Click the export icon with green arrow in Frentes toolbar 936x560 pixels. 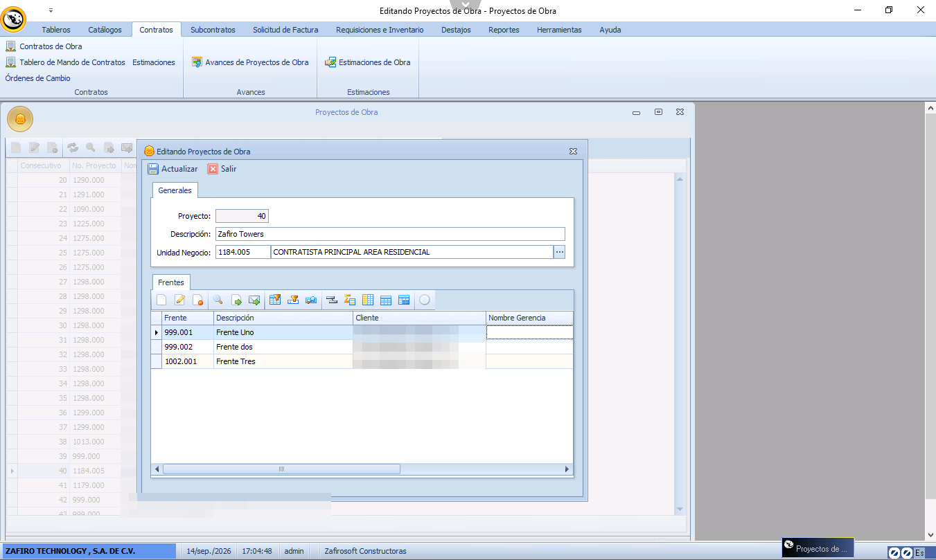tap(236, 300)
